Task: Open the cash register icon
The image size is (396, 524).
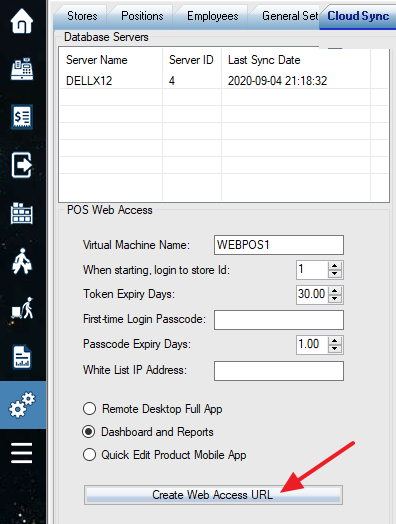Action: point(22,69)
